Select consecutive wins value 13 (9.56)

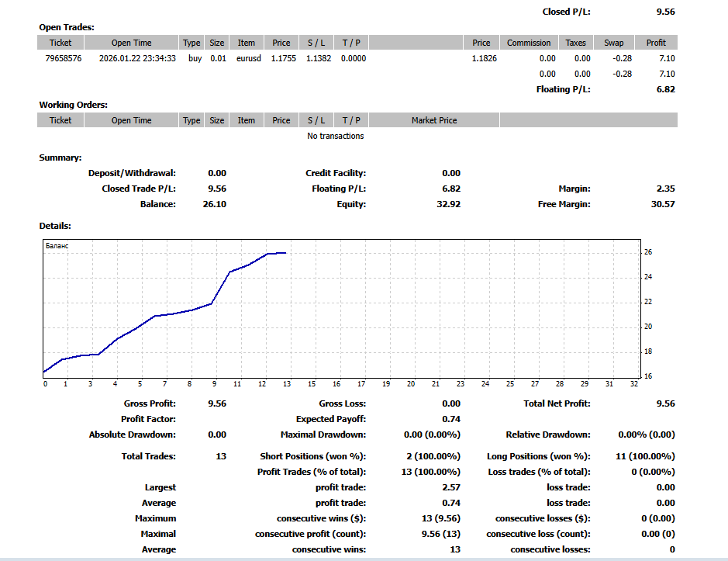pos(441,518)
